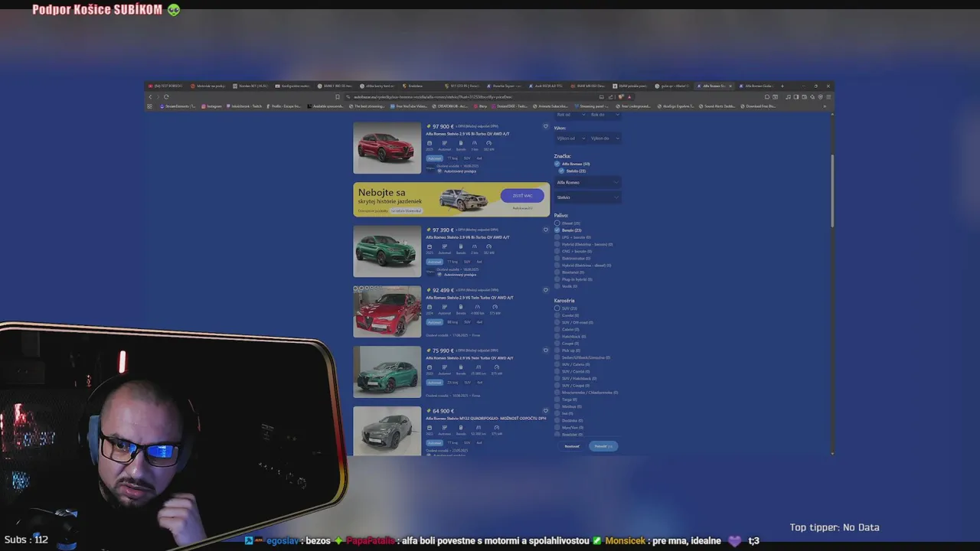Favorite the 92 499 € Stelvio listing heart
This screenshot has height=551, width=980.
[x=546, y=290]
